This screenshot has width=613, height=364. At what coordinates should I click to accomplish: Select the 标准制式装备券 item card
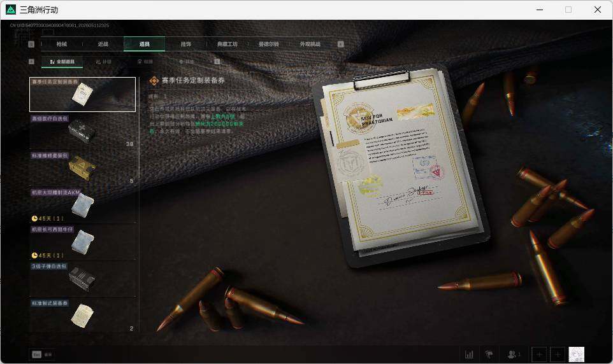82,316
